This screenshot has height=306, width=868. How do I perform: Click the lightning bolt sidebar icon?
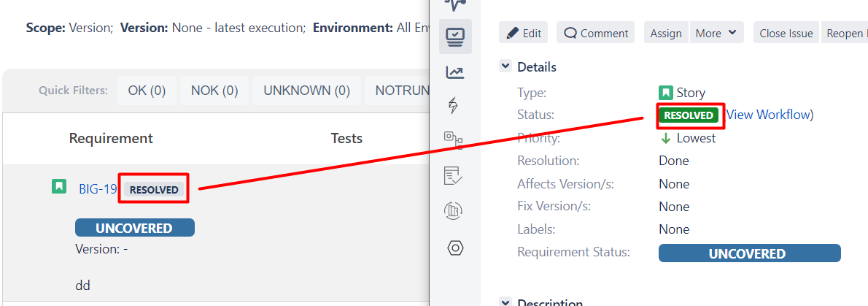coord(455,106)
